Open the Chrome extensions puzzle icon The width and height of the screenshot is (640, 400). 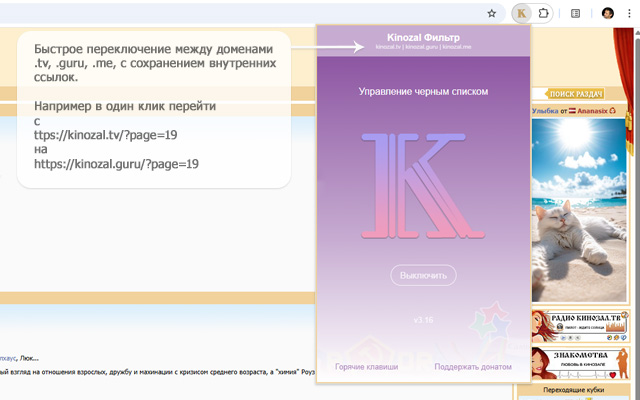(x=543, y=13)
